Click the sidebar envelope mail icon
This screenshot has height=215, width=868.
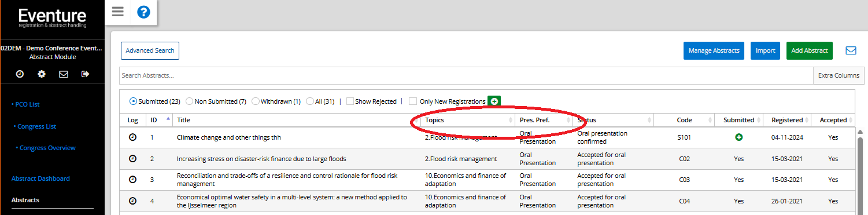click(64, 74)
